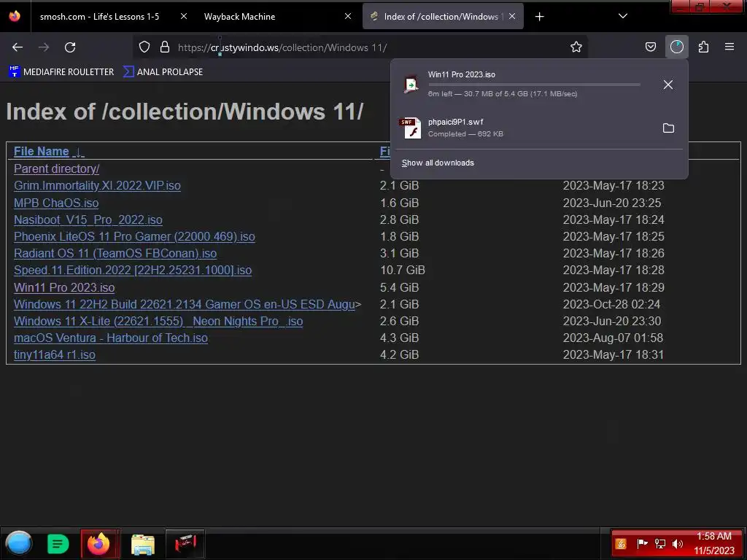Image resolution: width=747 pixels, height=560 pixels.
Task: Download tiny11a64 r1.iso
Action: tap(54, 355)
